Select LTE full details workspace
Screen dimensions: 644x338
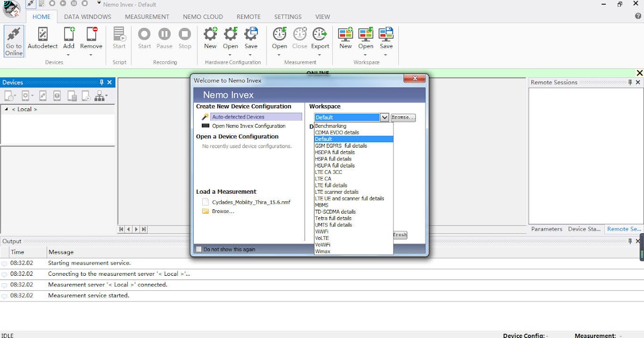(354, 185)
